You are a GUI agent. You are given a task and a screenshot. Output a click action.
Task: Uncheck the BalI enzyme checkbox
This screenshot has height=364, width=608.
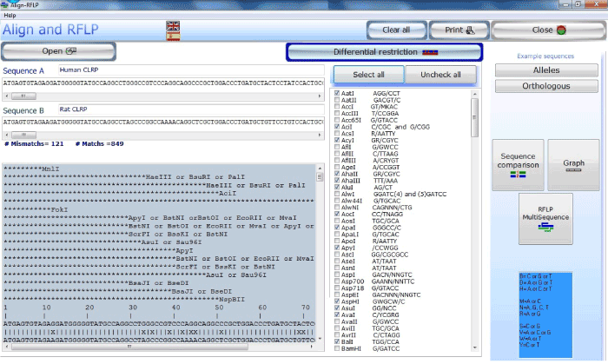pyautogui.click(x=337, y=341)
